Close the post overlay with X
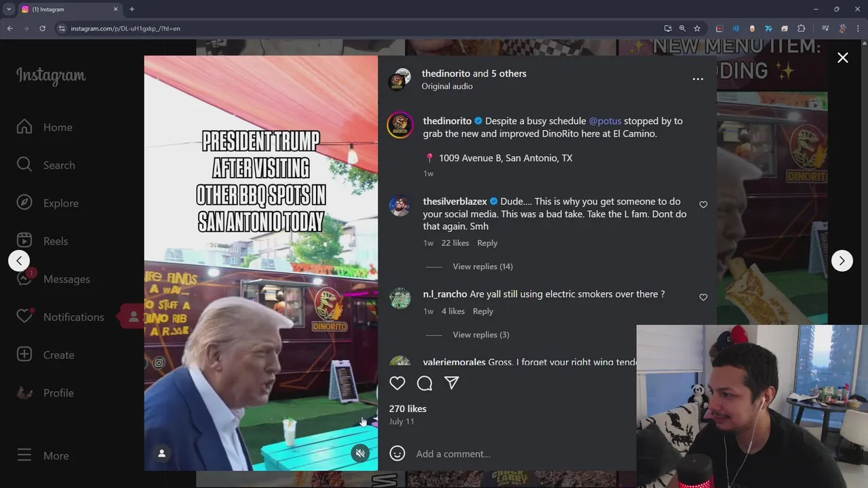This screenshot has width=868, height=488. pos(843,58)
